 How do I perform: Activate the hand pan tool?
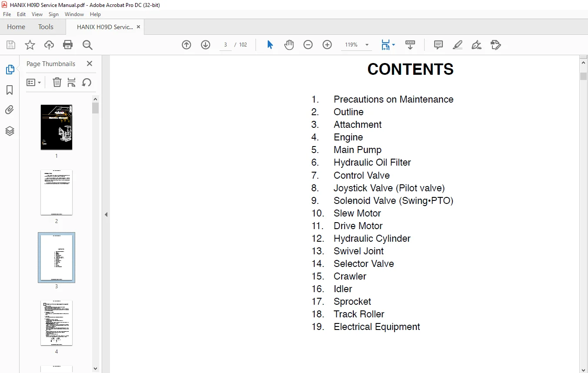[x=289, y=45]
